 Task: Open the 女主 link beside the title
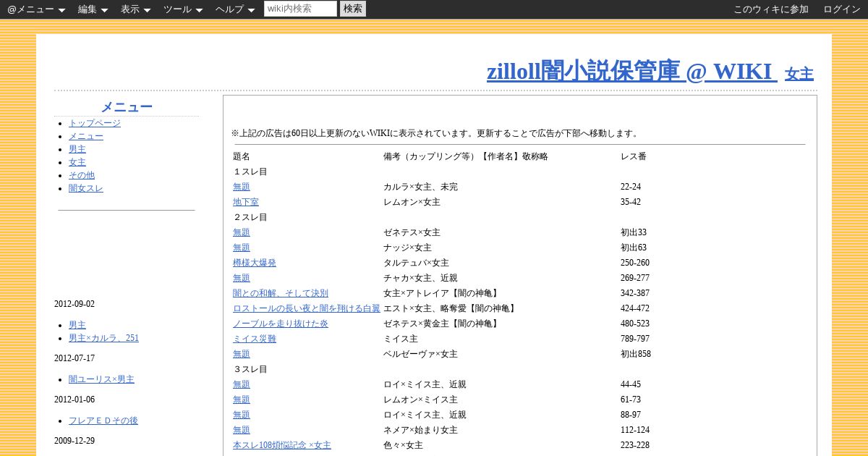point(799,74)
